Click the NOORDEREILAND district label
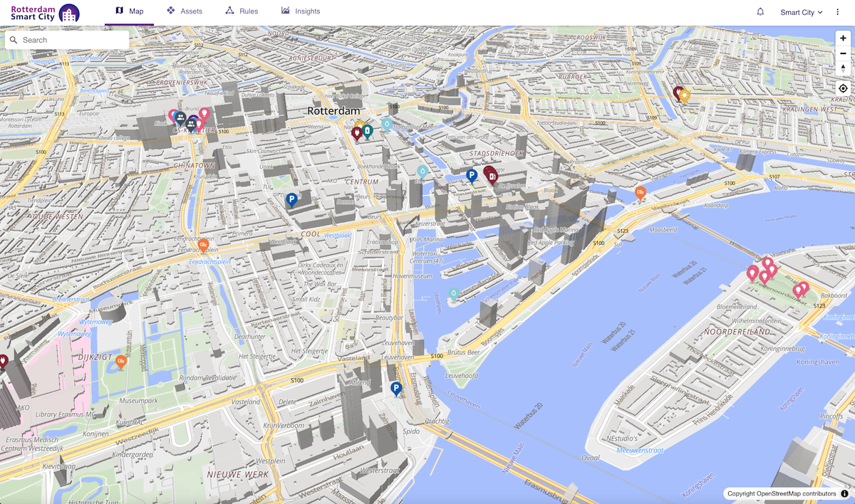Screen dimensions: 855x504 737,332
